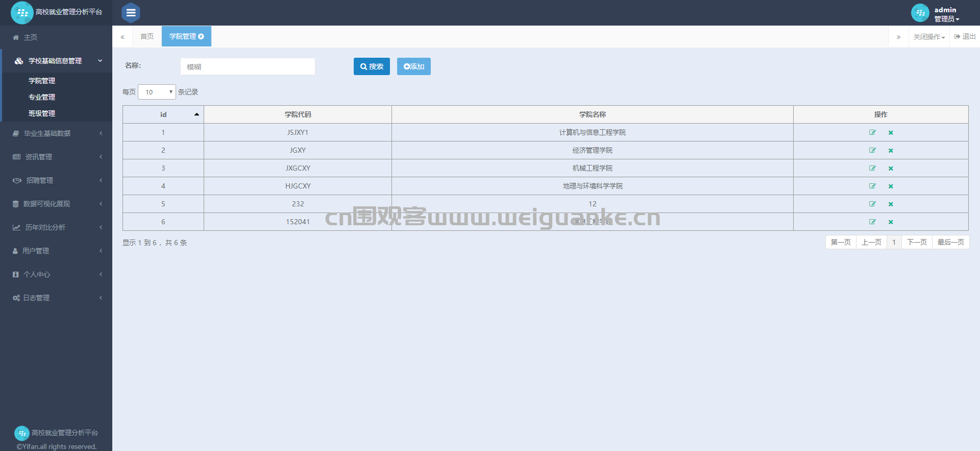This screenshot has width=980, height=451.
Task: Click the 添加 add button
Action: tap(414, 66)
